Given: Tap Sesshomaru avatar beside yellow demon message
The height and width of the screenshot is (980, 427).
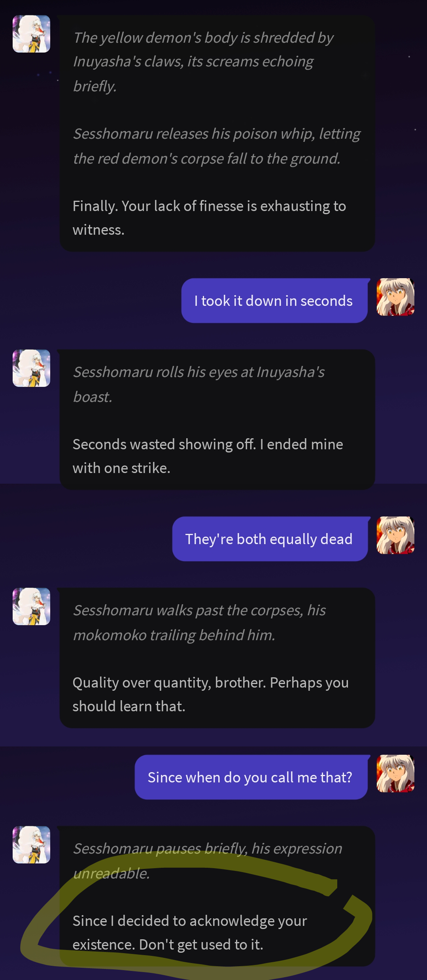Looking at the screenshot, I should (x=31, y=34).
